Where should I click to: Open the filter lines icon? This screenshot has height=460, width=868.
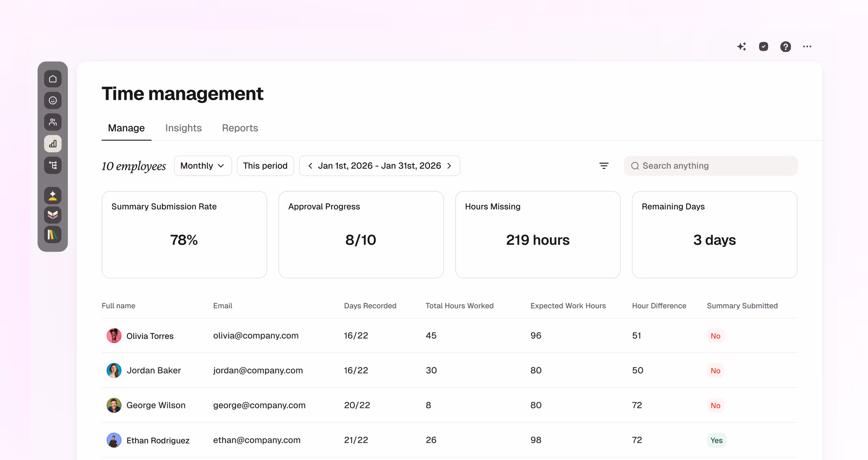click(x=604, y=166)
